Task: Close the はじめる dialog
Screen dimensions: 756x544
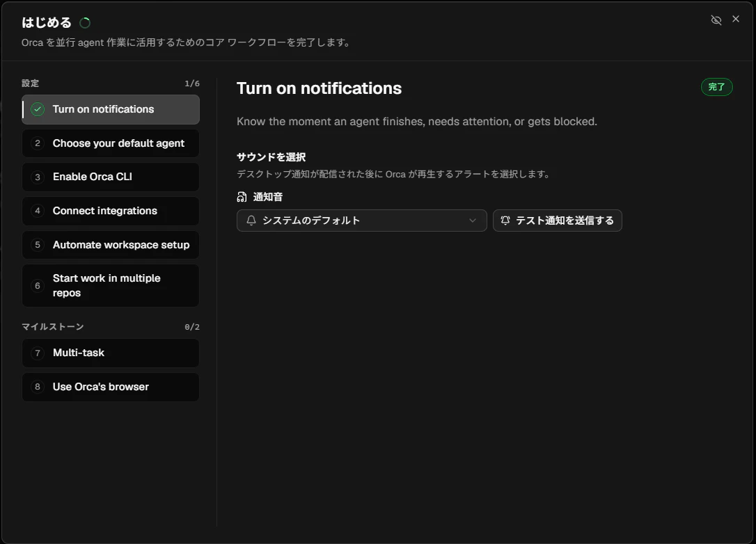Action: (x=736, y=19)
